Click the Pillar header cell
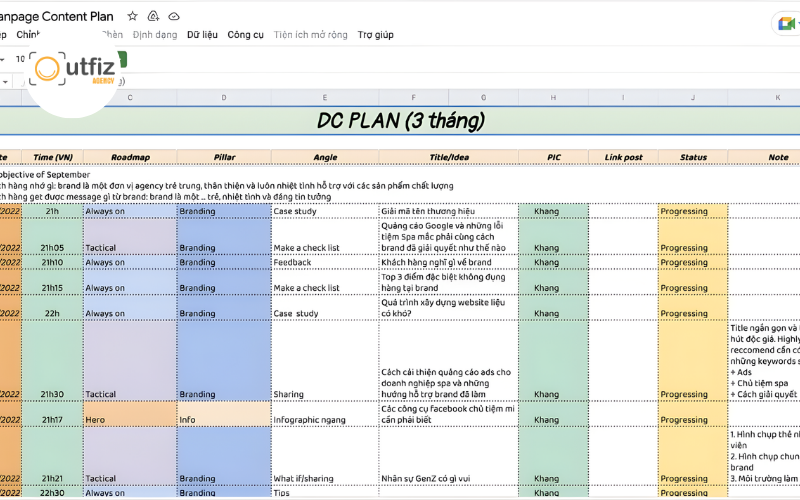 (x=224, y=157)
